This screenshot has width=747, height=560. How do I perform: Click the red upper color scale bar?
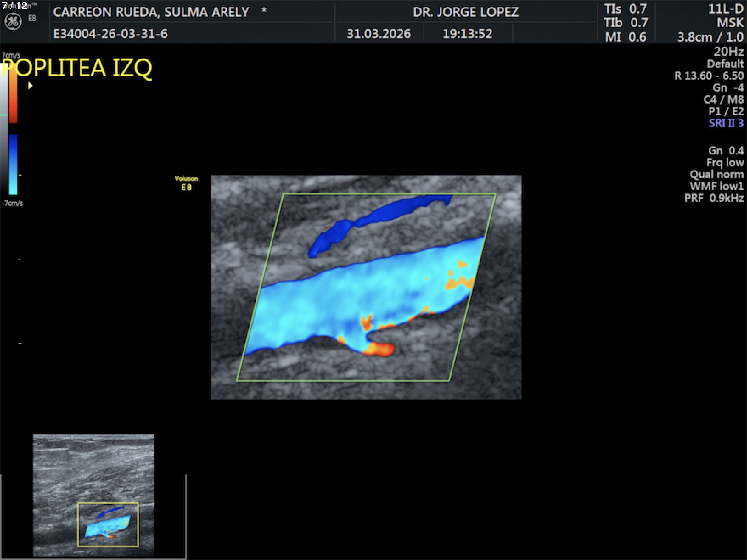[x=13, y=98]
